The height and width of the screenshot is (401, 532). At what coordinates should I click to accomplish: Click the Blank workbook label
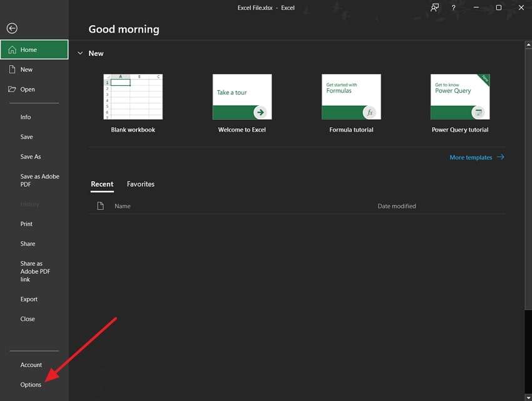[x=133, y=130]
